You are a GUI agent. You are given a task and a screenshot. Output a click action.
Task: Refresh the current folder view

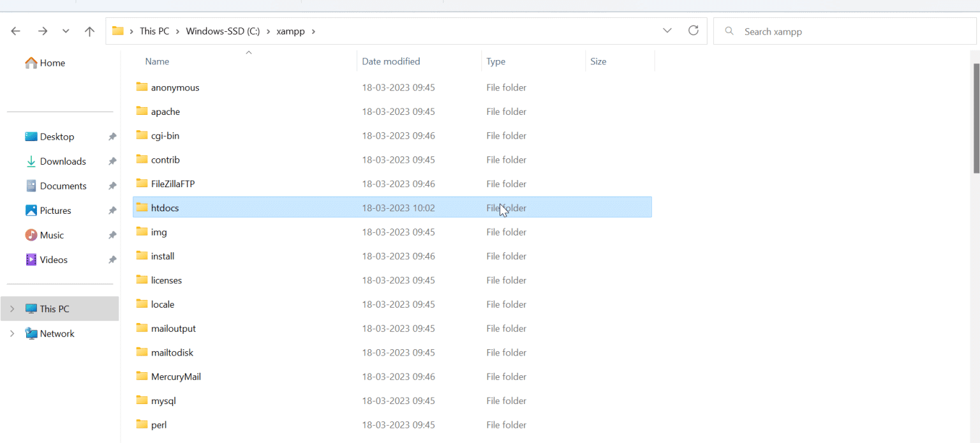693,31
